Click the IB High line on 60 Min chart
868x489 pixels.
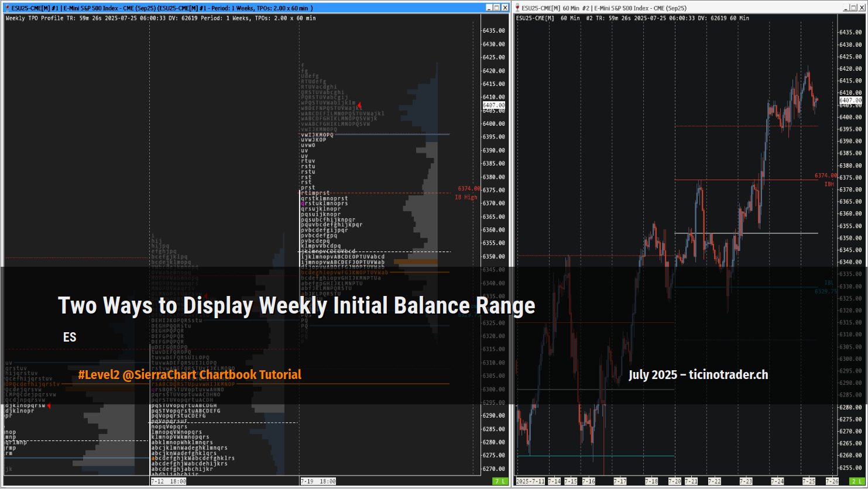pyautogui.click(x=746, y=180)
